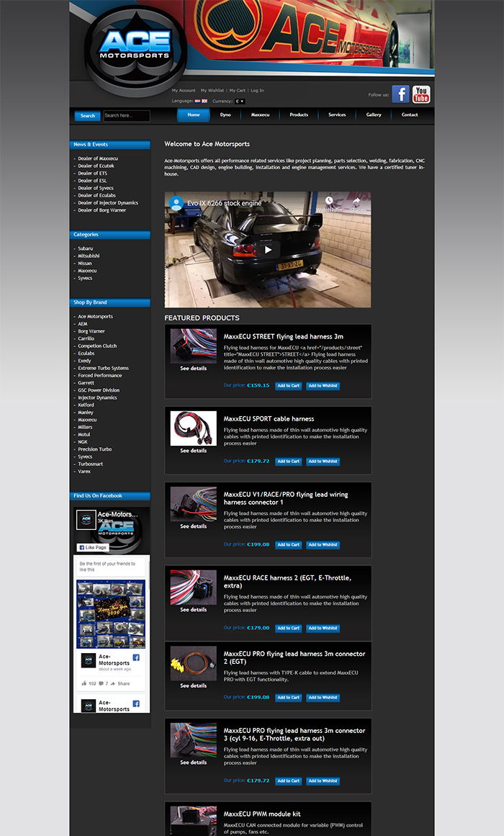
Task: Open Syvecs category link under Categories
Action: pyautogui.click(x=86, y=279)
